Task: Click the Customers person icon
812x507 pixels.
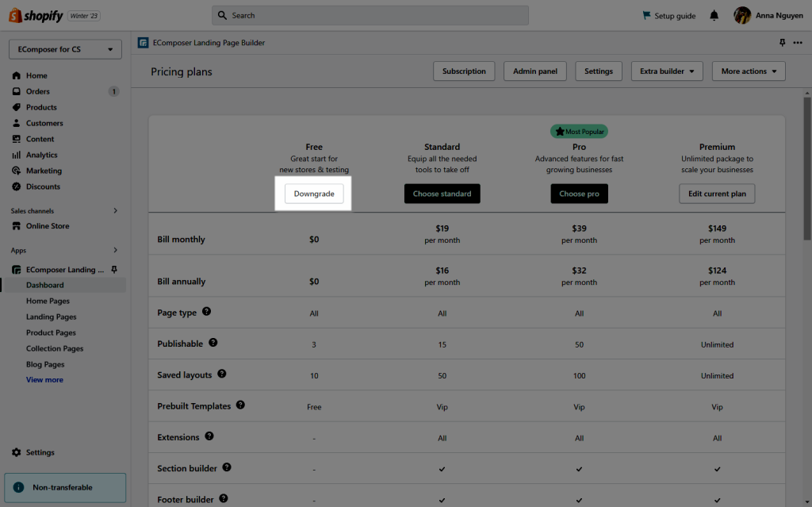Action: click(17, 124)
